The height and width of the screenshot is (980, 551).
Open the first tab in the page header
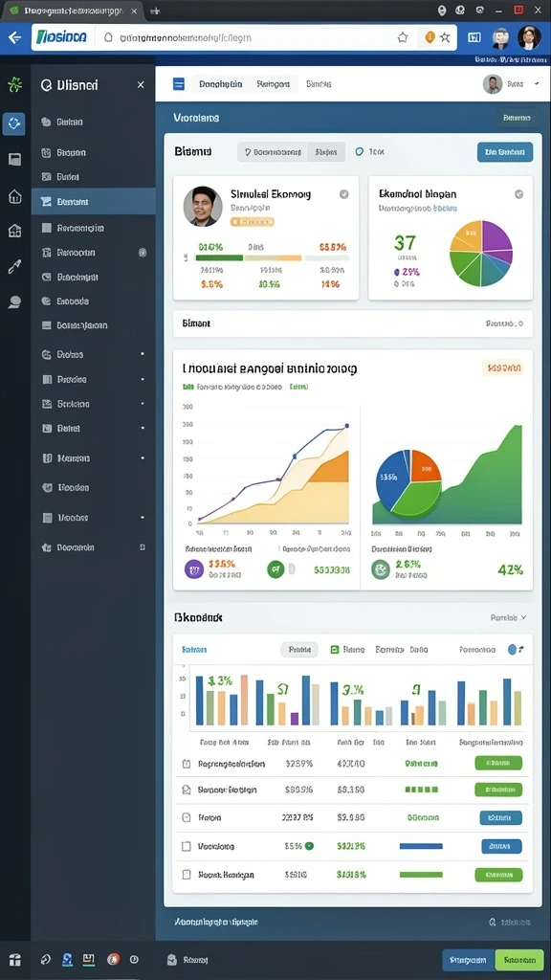point(221,83)
